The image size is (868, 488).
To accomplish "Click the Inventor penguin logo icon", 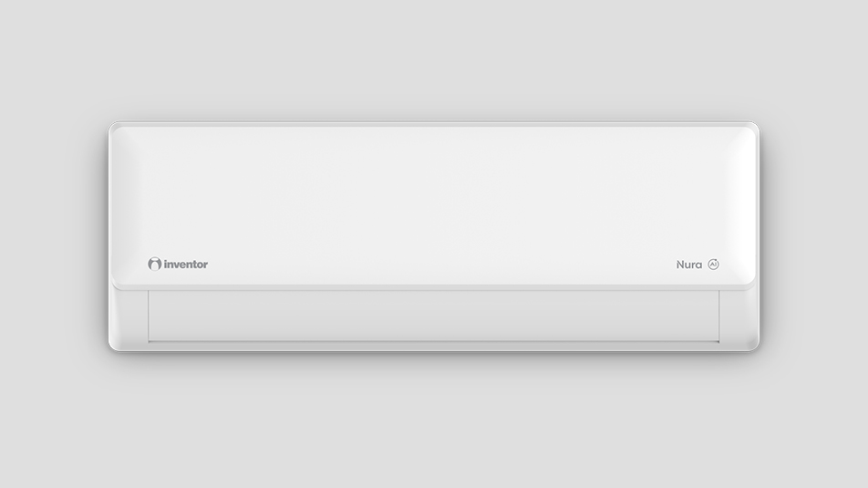I will pyautogui.click(x=154, y=264).
